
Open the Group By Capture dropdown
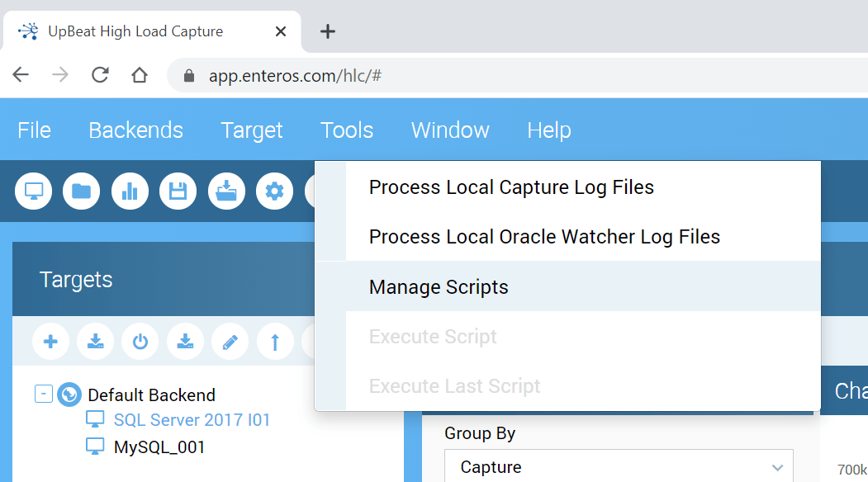pyautogui.click(x=619, y=467)
